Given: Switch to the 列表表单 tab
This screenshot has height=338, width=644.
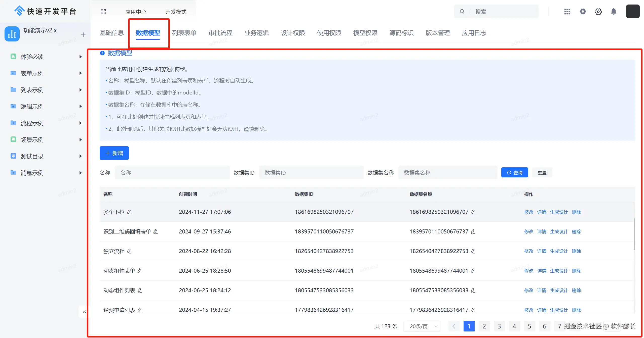Looking at the screenshot, I should [184, 33].
